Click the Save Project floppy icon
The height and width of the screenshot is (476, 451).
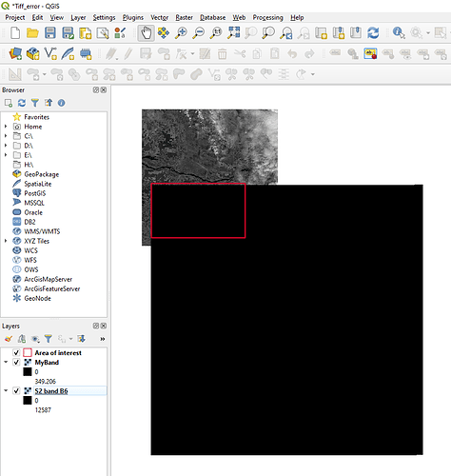[x=50, y=33]
